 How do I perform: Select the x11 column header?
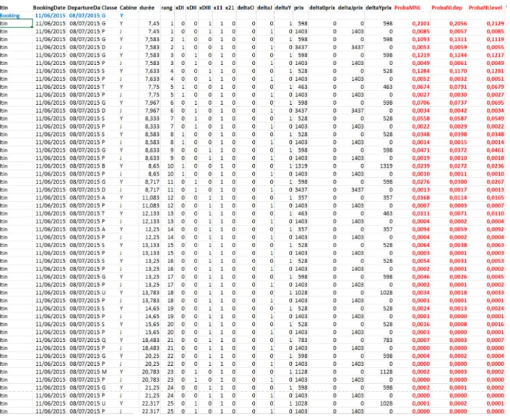217,7
